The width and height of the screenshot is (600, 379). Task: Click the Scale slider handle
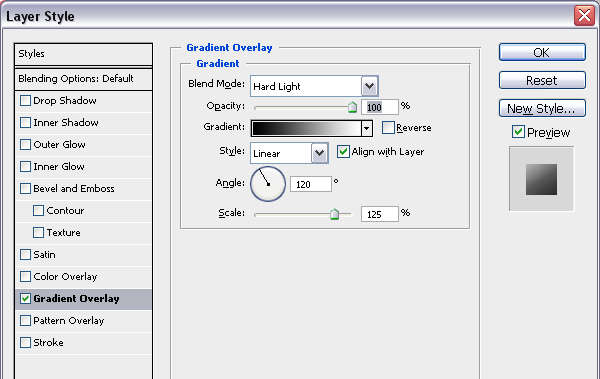[x=334, y=214]
